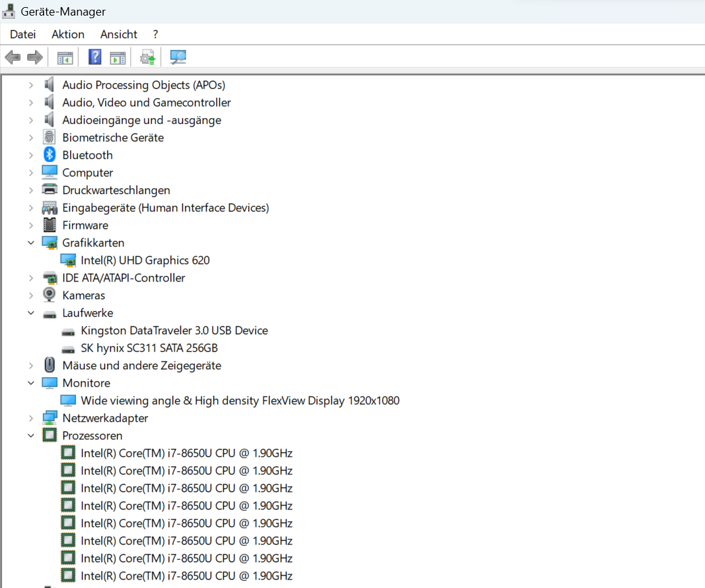Viewport: 705px width, 588px height.
Task: Click the scan for hardware changes icon
Action: coord(178,57)
